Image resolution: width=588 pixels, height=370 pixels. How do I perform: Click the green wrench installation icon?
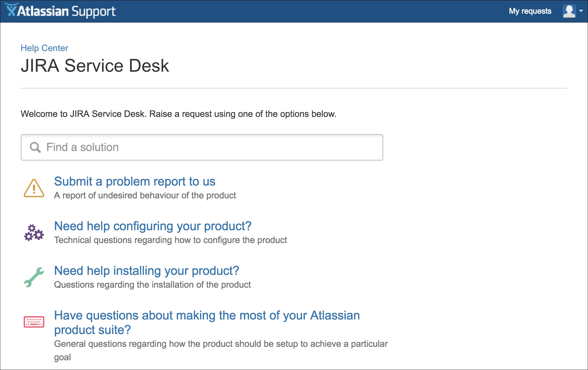34,277
